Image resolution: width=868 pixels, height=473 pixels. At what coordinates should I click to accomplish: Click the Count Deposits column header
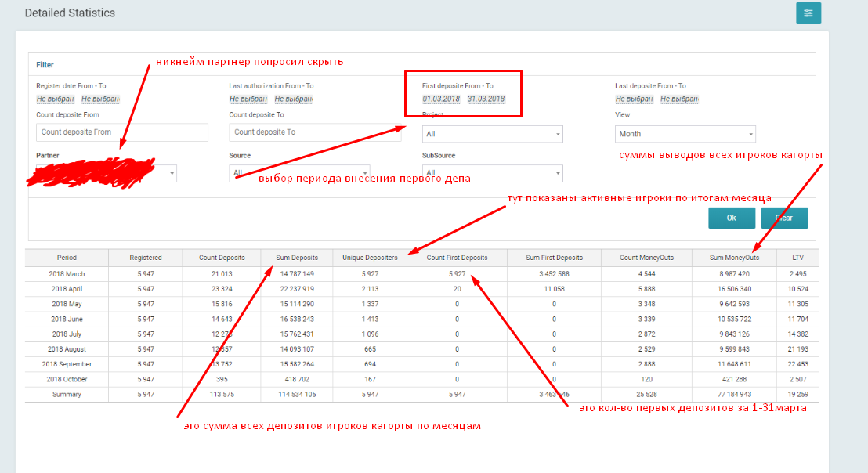[222, 258]
